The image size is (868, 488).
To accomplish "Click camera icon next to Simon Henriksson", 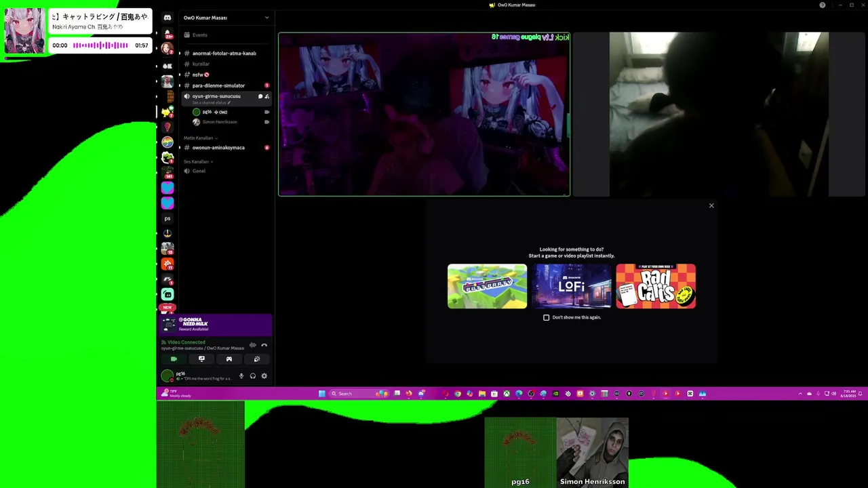I will [267, 122].
